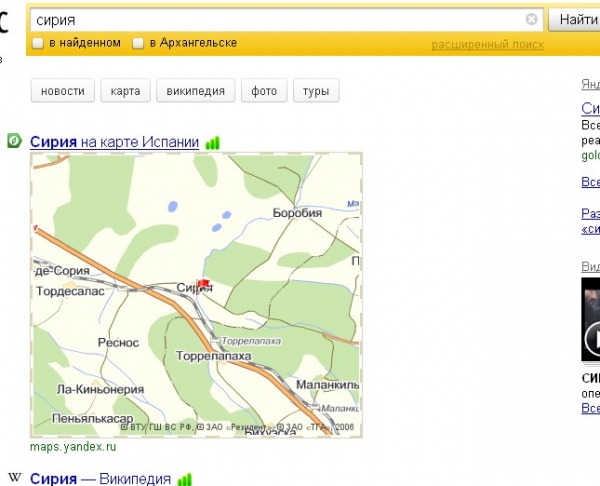Click the Маланкиль town label on the map
Screen dimensions: 600x486
pos(328,385)
